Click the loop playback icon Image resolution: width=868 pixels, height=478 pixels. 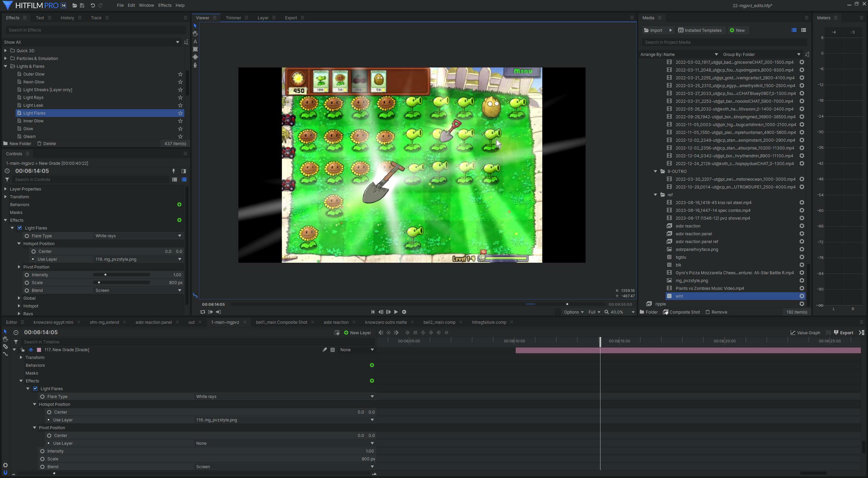click(203, 312)
